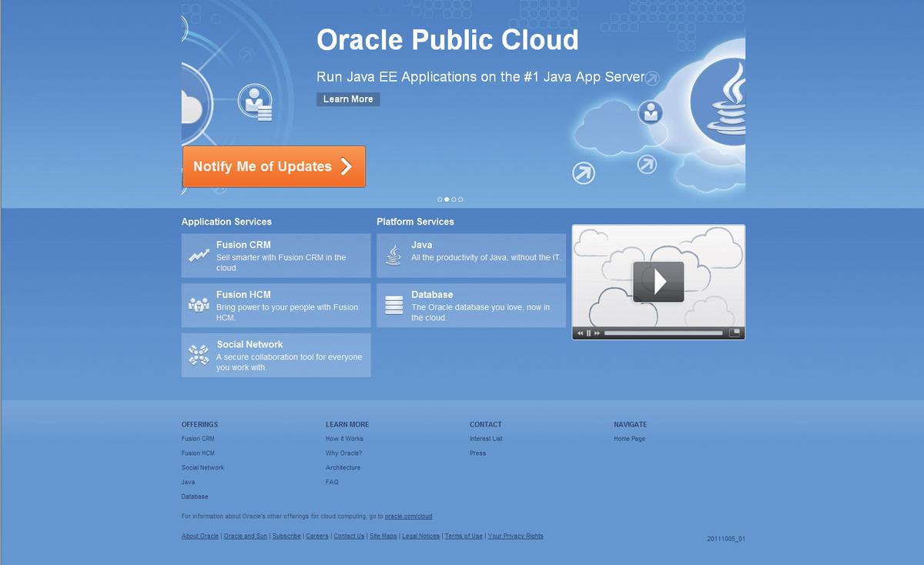Viewport: 924px width, 565px height.
Task: Click the Java coffee cup tile icon
Action: pos(393,256)
